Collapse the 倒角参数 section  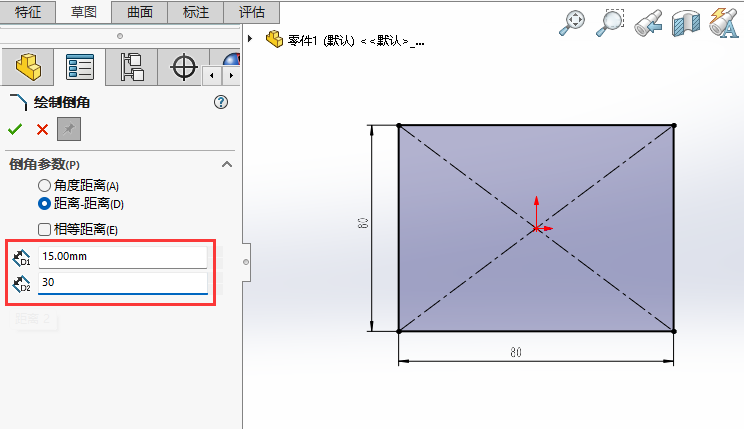click(x=227, y=164)
